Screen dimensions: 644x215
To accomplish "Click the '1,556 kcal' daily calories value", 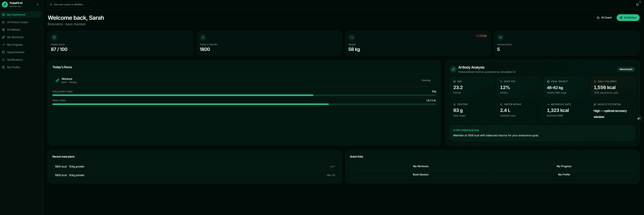I will [605, 88].
